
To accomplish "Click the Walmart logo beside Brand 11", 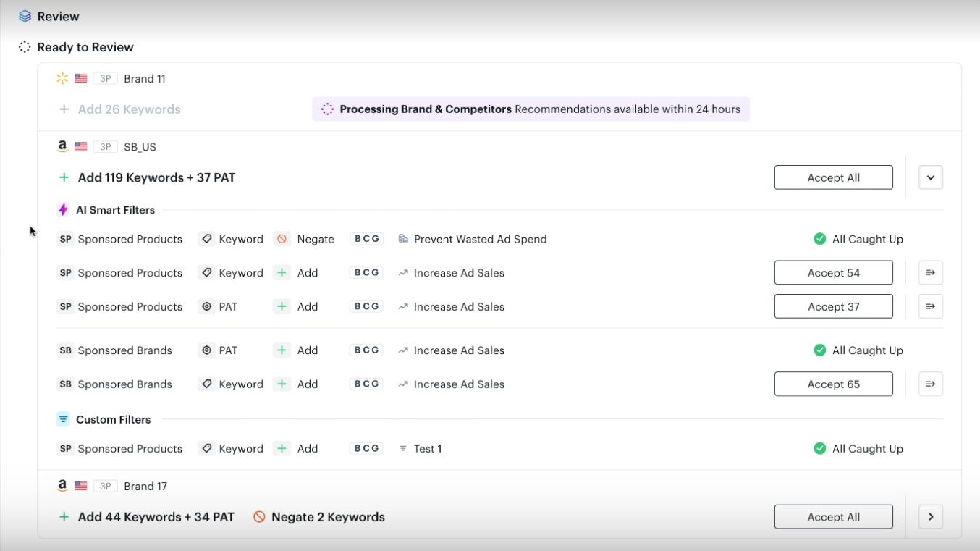I will pyautogui.click(x=62, y=78).
